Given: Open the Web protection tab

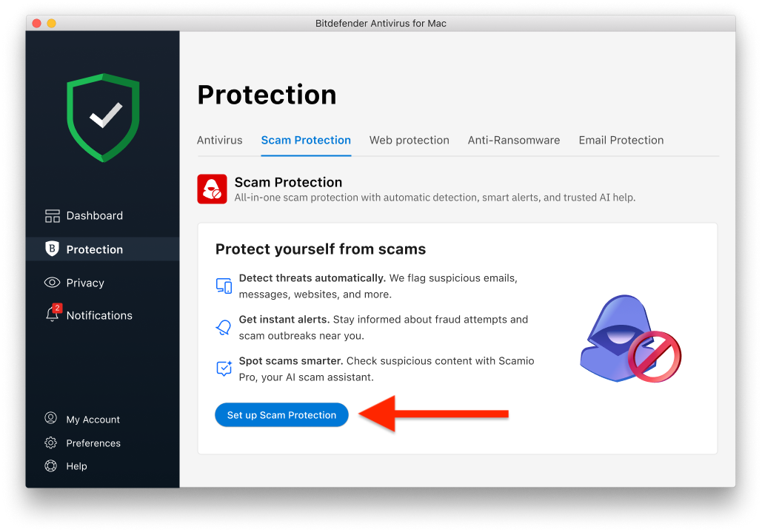Looking at the screenshot, I should (x=410, y=140).
